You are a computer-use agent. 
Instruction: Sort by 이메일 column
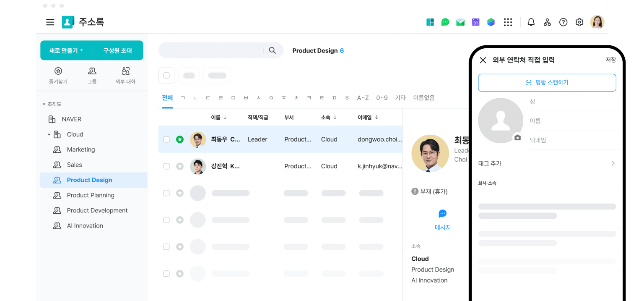[x=368, y=118]
